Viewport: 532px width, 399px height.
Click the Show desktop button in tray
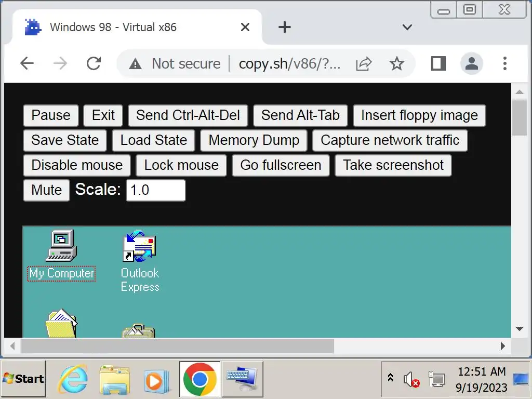pos(521,379)
